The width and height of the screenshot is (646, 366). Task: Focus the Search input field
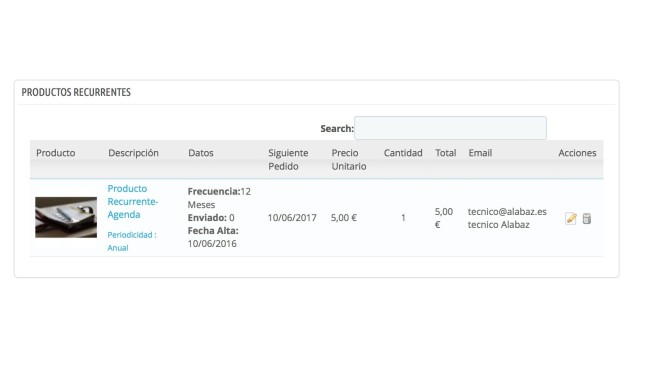click(450, 128)
